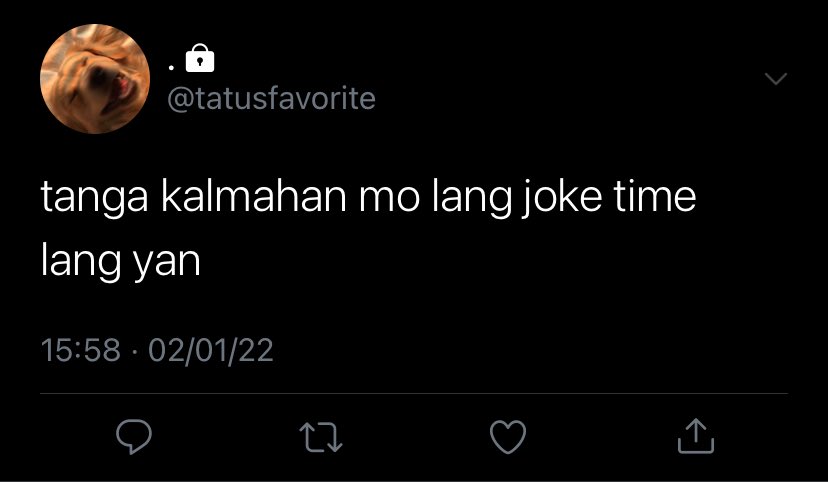
Task: Click the 02/01/22 date stamp
Action: click(x=211, y=350)
